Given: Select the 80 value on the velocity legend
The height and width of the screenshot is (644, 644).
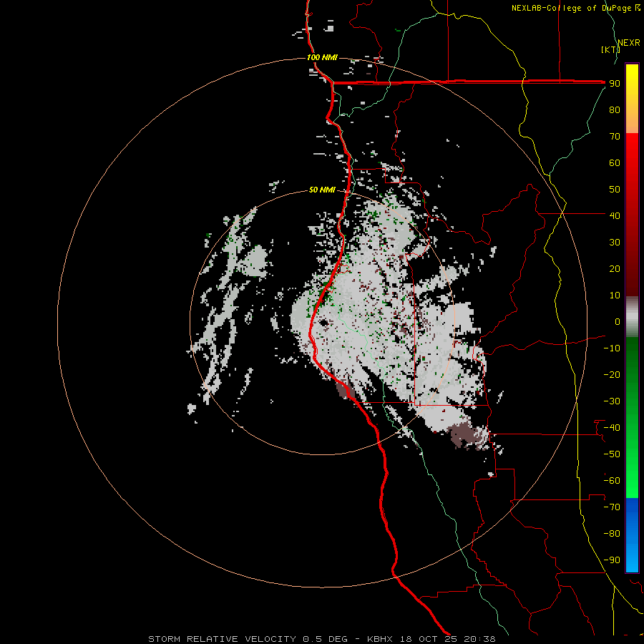Looking at the screenshot, I should (615, 110).
